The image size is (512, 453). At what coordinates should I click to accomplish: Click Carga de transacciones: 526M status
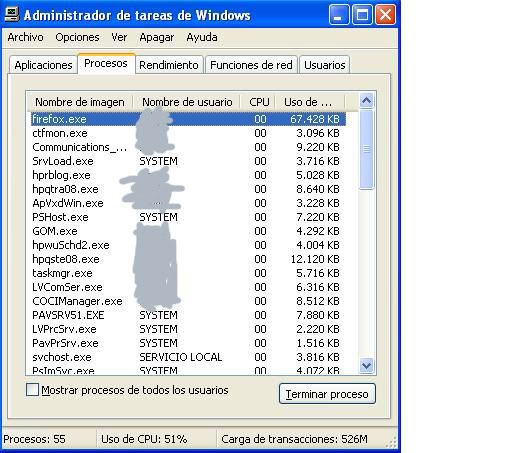pyautogui.click(x=294, y=439)
